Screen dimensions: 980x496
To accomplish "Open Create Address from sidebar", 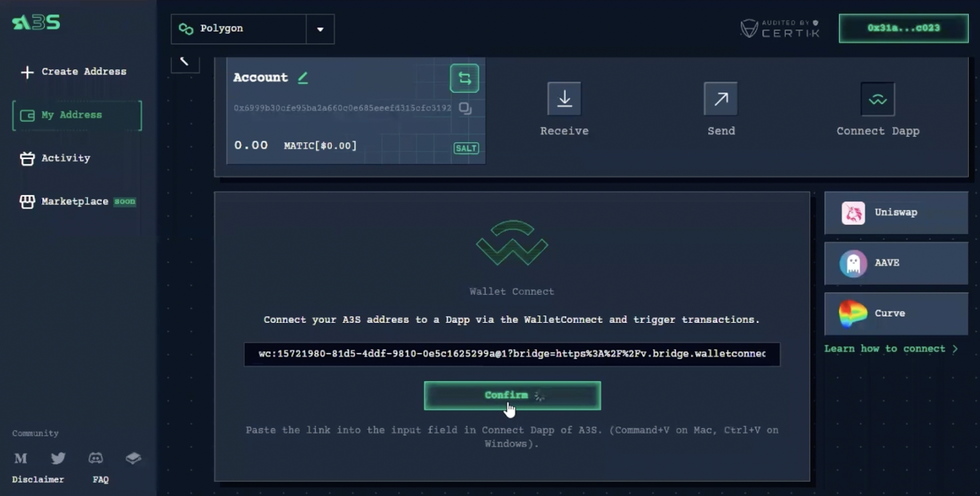I will pos(73,72).
